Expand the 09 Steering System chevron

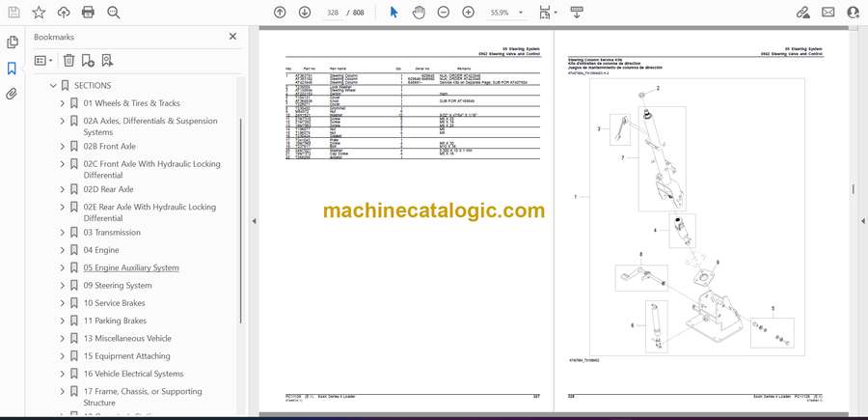(62, 286)
